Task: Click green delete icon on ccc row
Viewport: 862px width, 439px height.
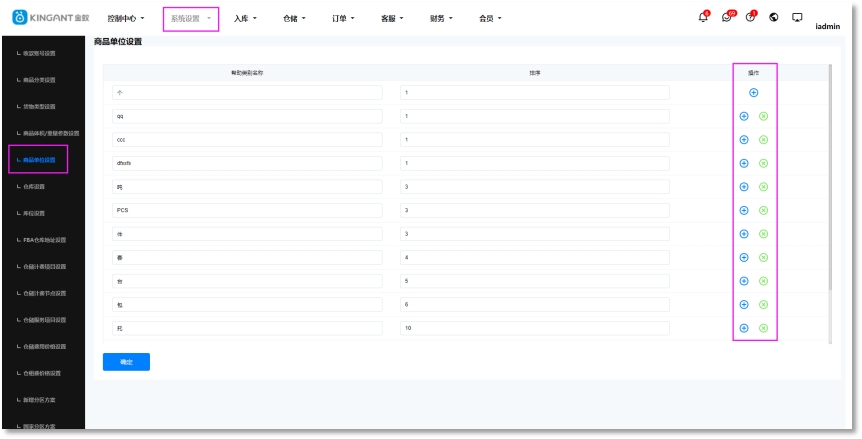Action: tap(763, 140)
